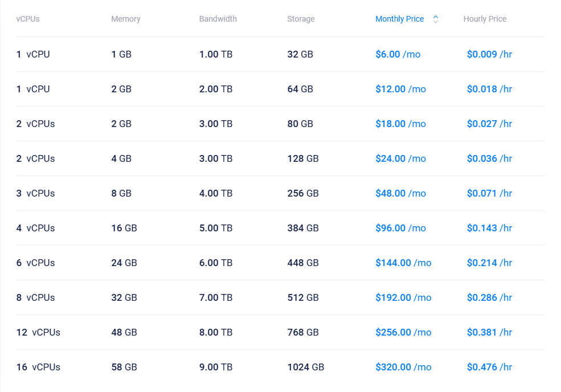
Task: Click the $0.381 /hr hourly price
Action: [489, 333]
